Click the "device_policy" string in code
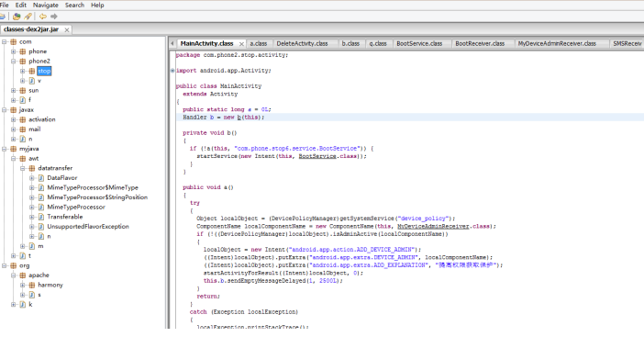Image resolution: width=644 pixels, height=337 pixels. (x=423, y=219)
